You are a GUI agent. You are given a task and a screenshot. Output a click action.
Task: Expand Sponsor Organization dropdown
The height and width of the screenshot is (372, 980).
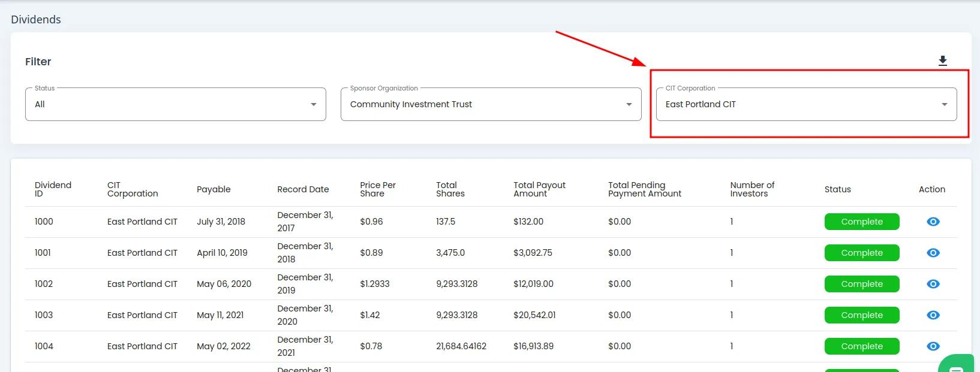click(x=491, y=104)
